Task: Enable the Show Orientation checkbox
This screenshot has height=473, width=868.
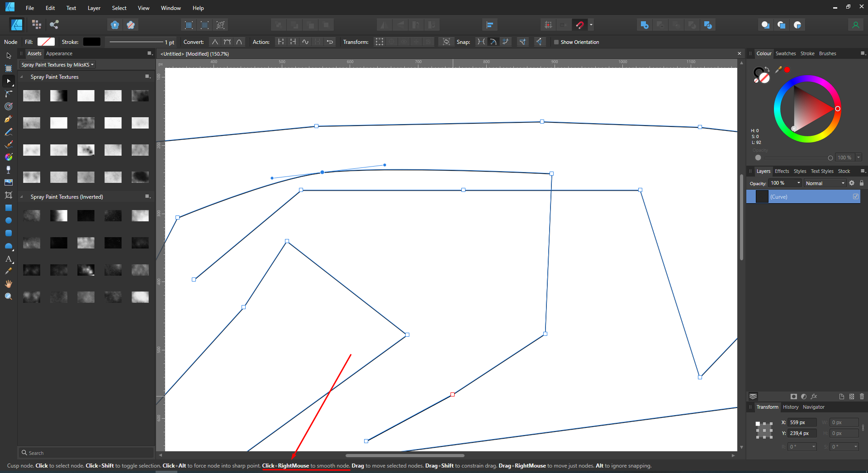Action: tap(557, 42)
